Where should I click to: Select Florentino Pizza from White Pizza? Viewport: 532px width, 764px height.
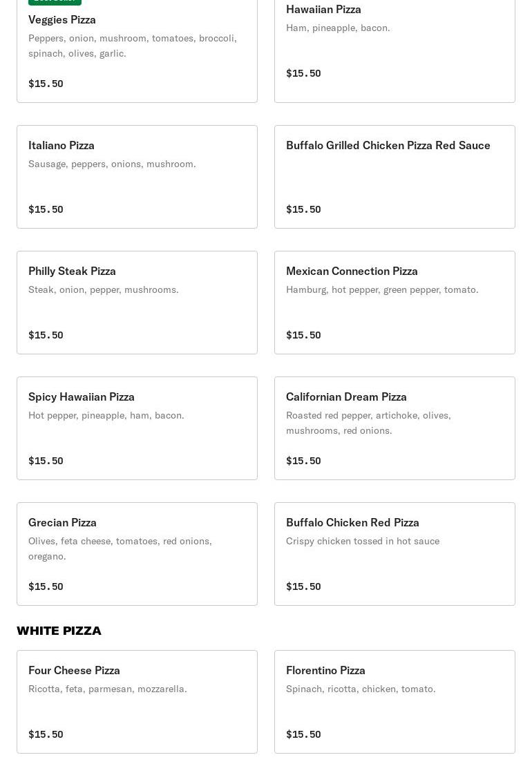tap(395, 702)
